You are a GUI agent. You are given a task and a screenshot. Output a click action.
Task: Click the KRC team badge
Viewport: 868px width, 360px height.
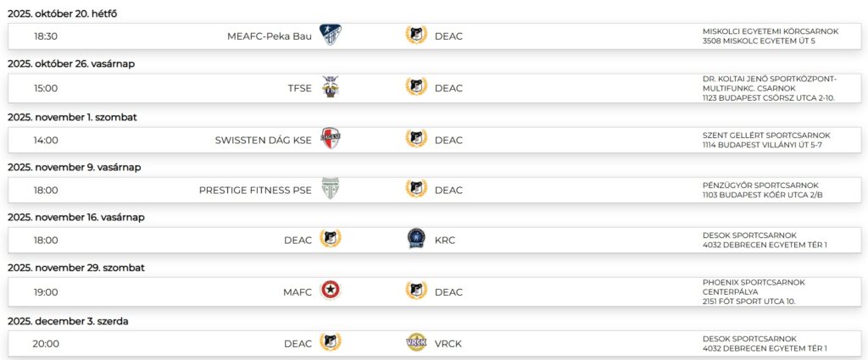pos(416,240)
